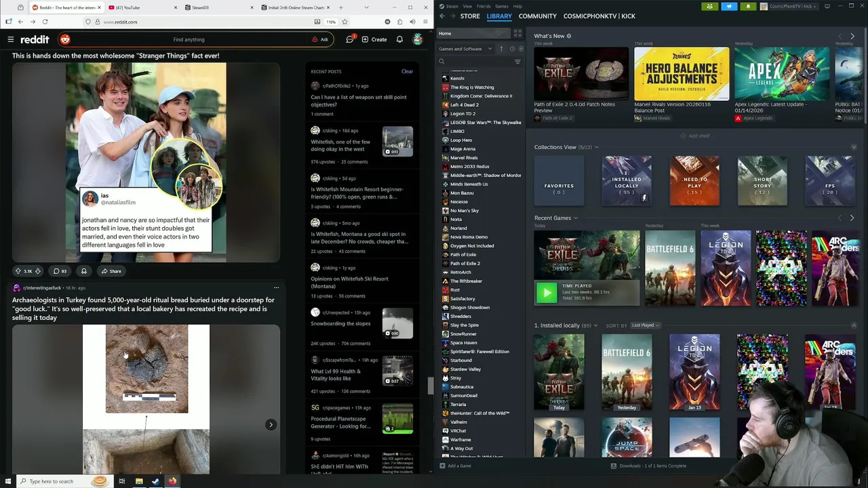Screen dimensions: 868x488
Task: Sort Steam library by recent activity clock
Action: [512, 49]
